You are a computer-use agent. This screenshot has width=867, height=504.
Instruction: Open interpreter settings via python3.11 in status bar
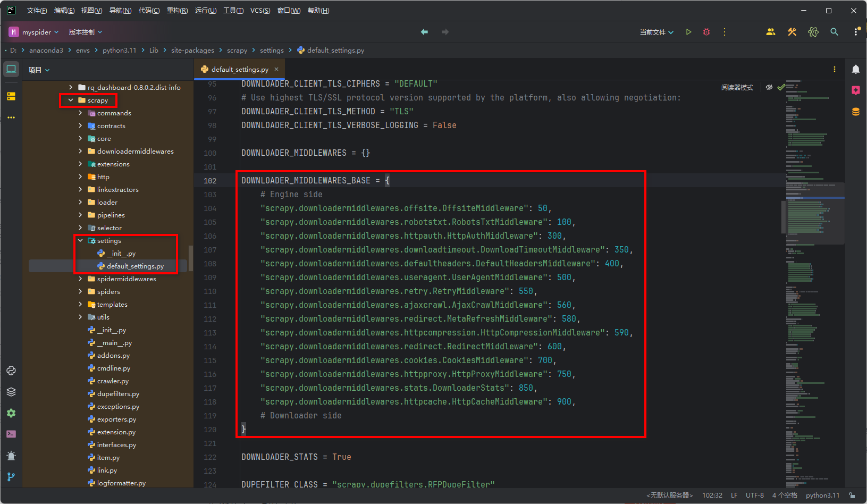click(822, 495)
